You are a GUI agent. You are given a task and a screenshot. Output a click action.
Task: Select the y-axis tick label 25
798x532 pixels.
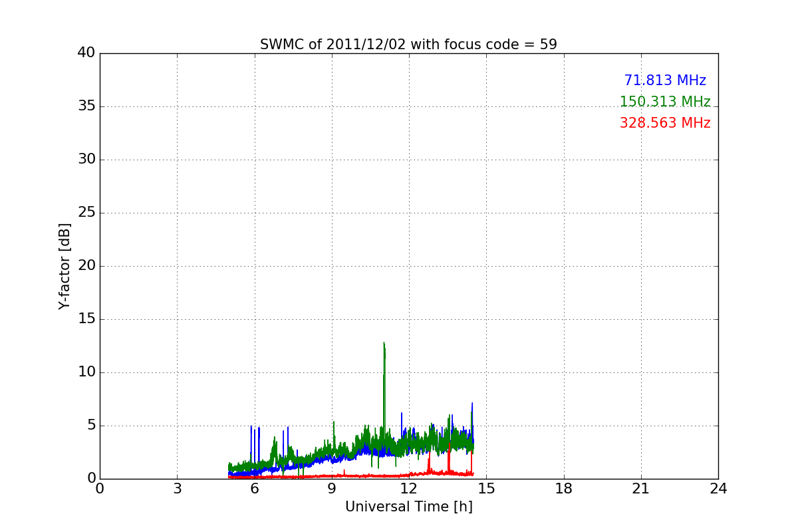coord(86,213)
